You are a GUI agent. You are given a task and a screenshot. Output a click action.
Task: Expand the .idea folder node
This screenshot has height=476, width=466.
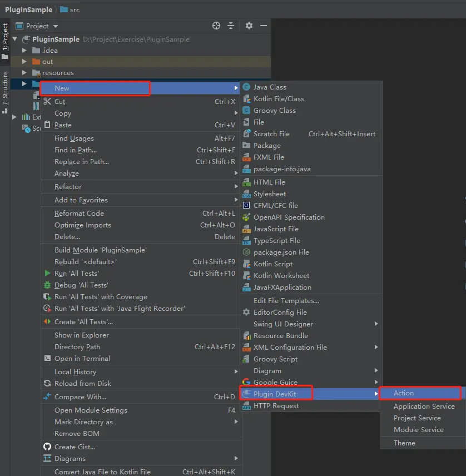point(24,51)
